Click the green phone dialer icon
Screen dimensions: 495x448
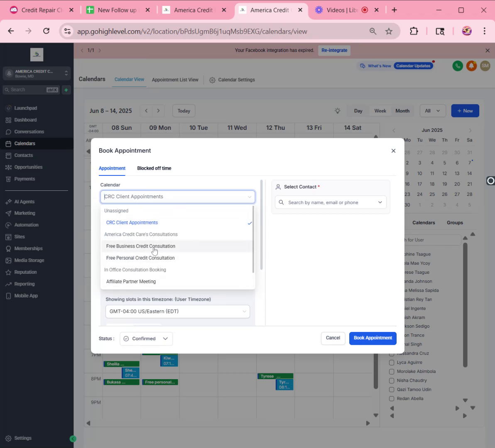click(458, 66)
